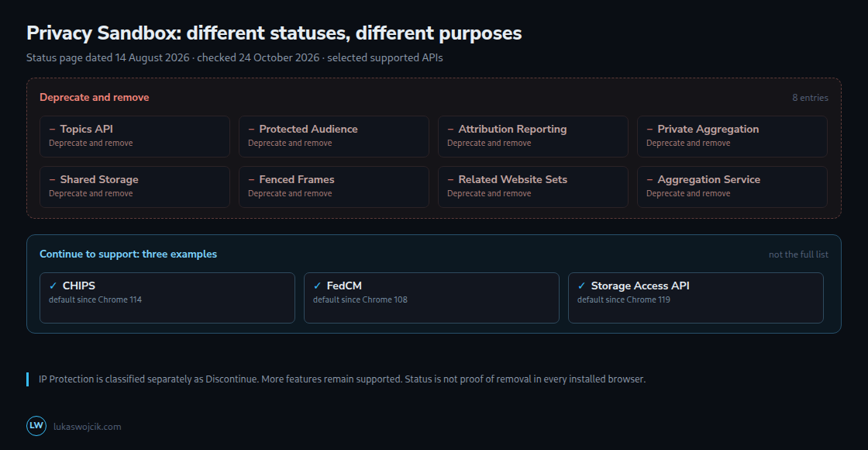
Task: Click 'default since Chrome 114' text
Action: 95,299
